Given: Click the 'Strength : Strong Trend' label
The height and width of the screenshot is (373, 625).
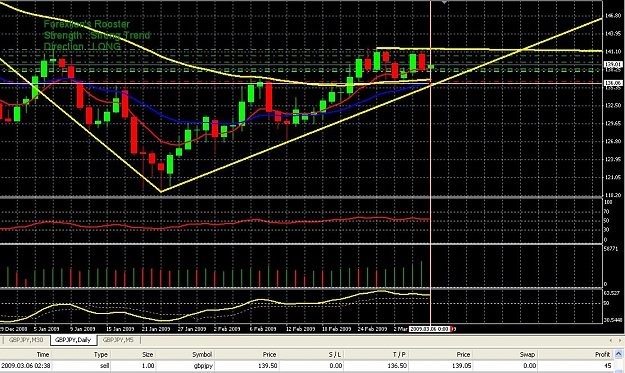Looking at the screenshot, I should [97, 35].
